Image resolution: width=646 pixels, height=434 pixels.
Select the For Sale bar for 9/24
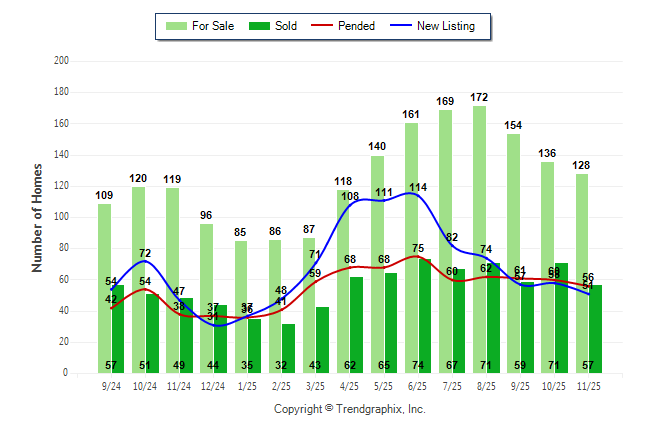point(104,288)
